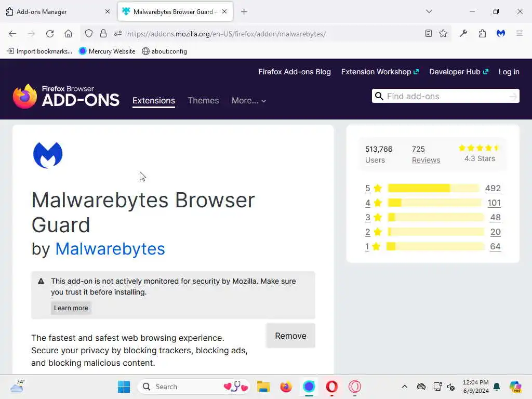The image size is (532, 399).
Task: Open the 2-star reviews count 20
Action: click(495, 232)
